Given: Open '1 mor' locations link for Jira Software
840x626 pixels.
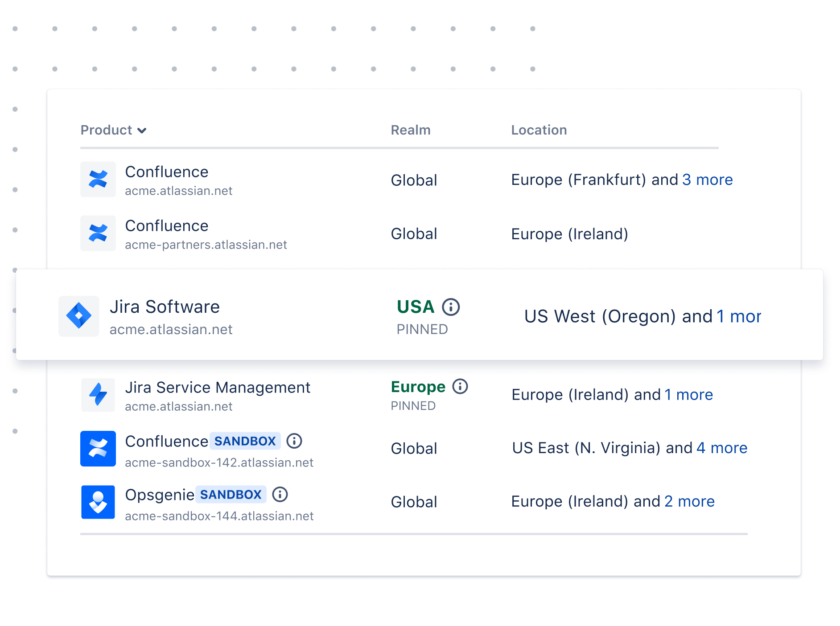Looking at the screenshot, I should [739, 317].
